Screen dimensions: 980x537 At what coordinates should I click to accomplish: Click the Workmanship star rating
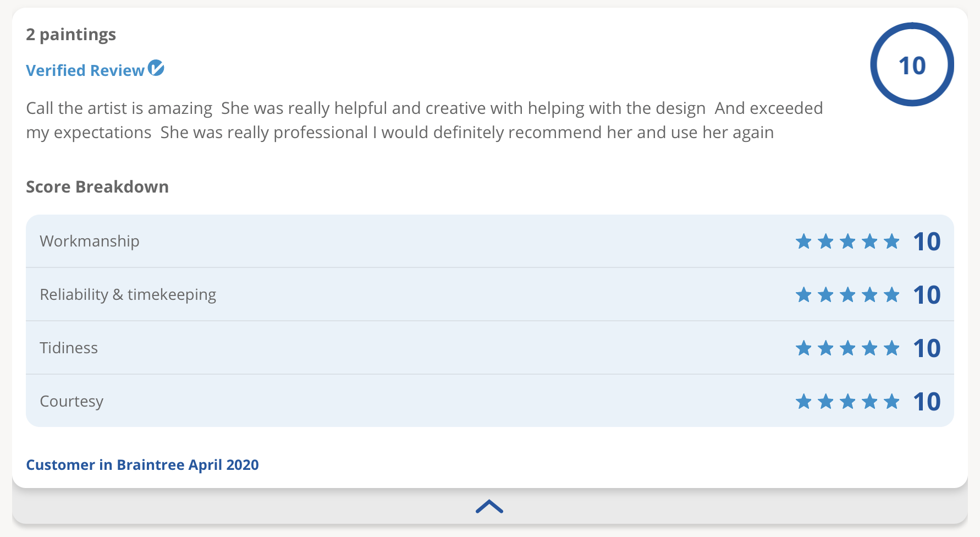point(847,242)
